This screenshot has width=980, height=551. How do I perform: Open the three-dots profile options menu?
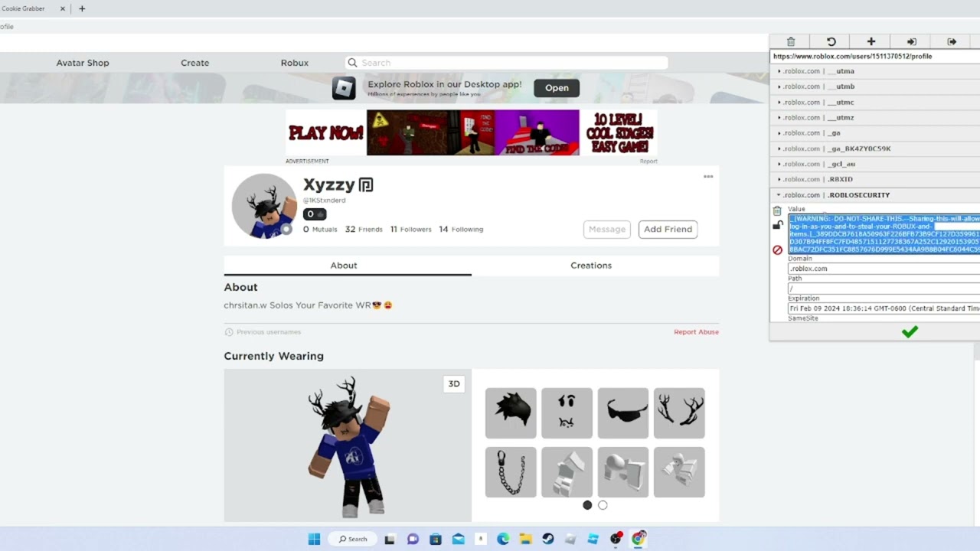point(708,177)
